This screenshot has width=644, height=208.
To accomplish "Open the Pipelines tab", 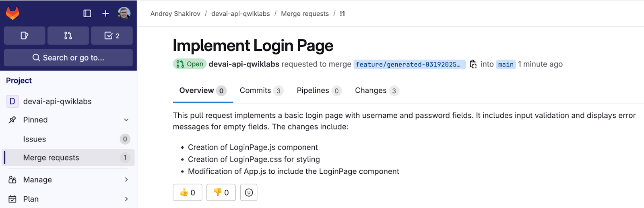I will pyautogui.click(x=319, y=91).
